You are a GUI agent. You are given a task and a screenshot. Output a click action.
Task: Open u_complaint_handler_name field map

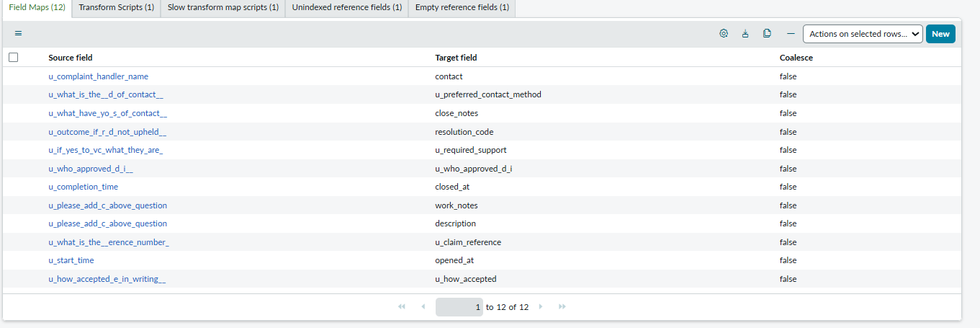click(98, 76)
